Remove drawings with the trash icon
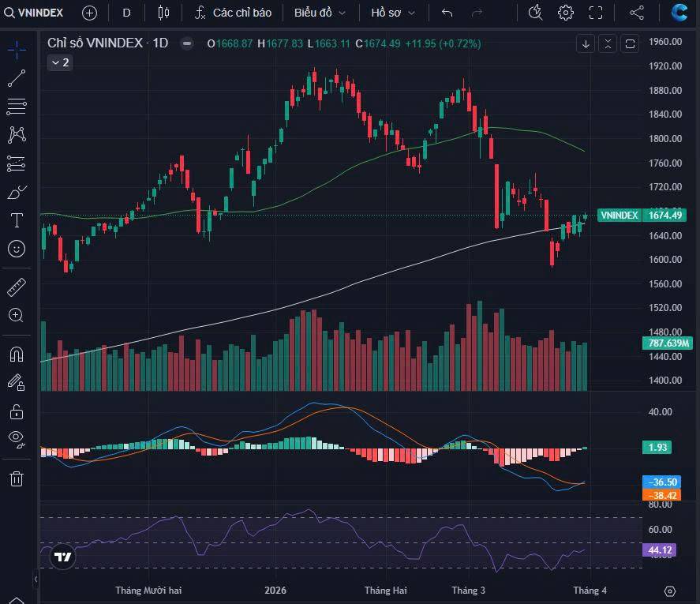 click(x=17, y=478)
